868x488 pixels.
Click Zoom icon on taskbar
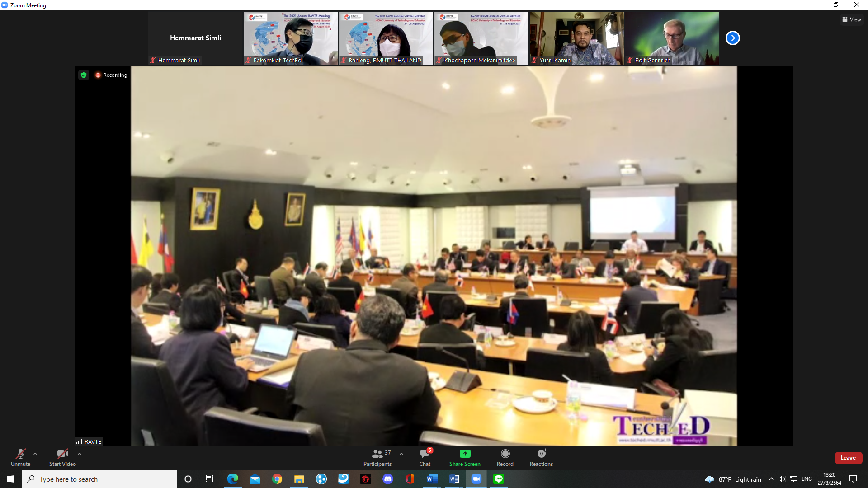tap(476, 479)
